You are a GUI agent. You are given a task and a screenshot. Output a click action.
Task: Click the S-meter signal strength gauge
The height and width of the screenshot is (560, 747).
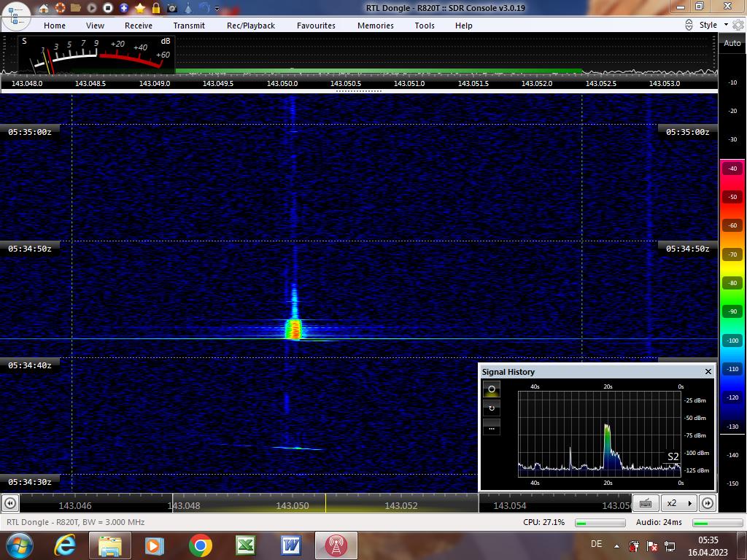(97, 55)
